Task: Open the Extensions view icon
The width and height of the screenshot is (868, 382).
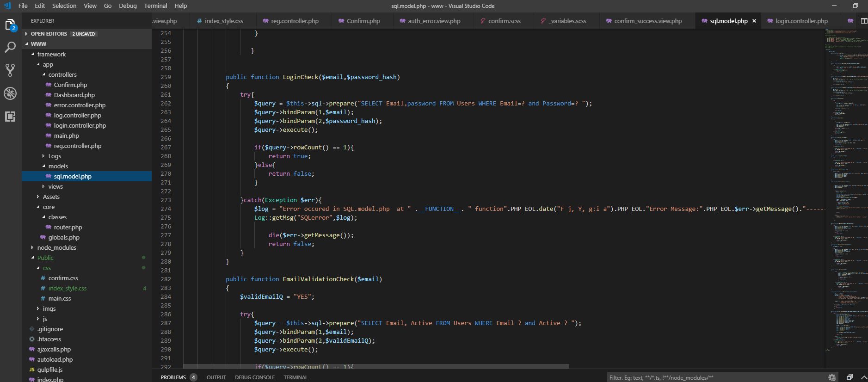Action: click(x=10, y=117)
